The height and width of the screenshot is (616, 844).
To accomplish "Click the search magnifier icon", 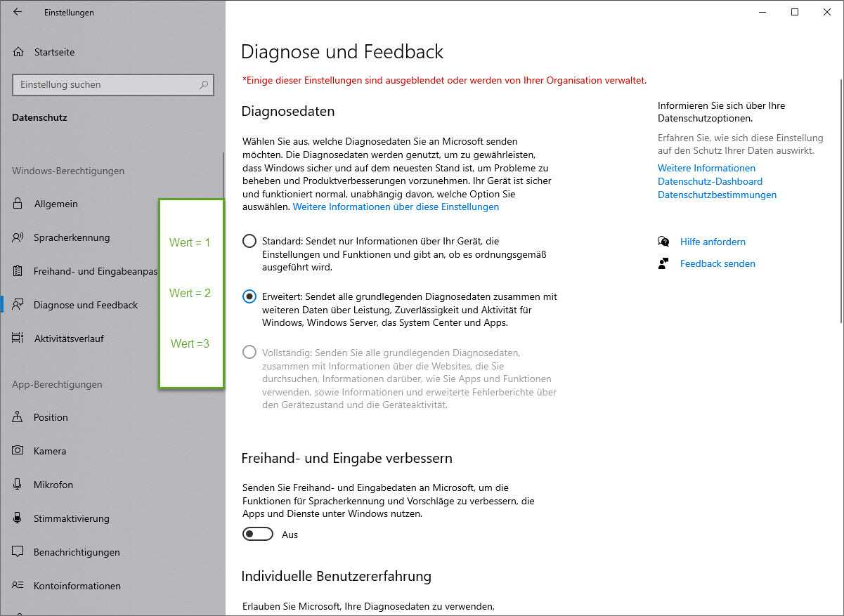I will 204,85.
